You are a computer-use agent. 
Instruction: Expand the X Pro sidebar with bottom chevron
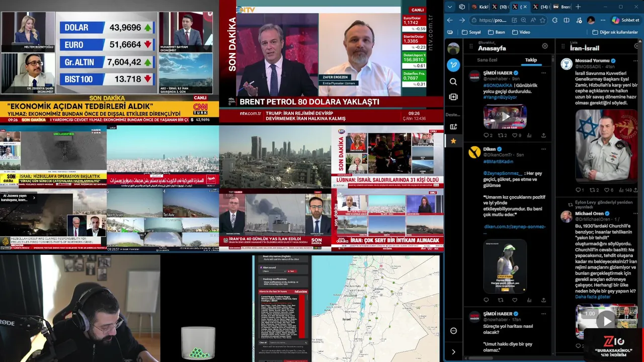tap(453, 352)
